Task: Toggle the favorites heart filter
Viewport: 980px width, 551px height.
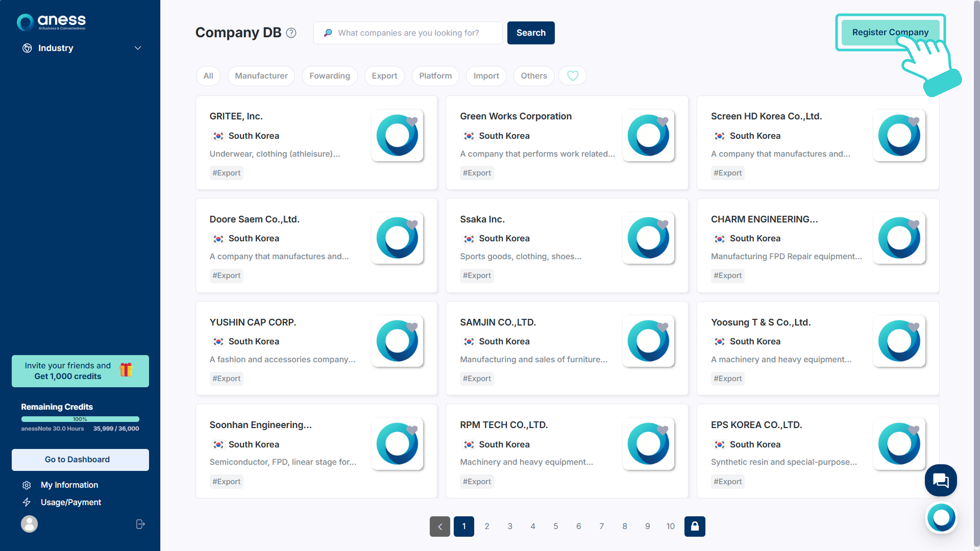Action: [572, 76]
